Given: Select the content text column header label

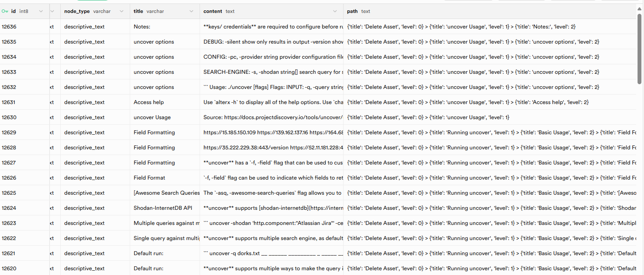Looking at the screenshot, I should 219,11.
